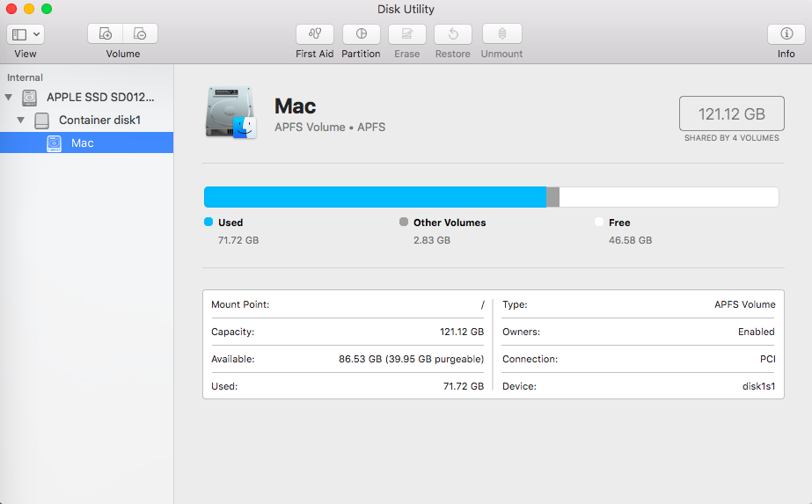The image size is (812, 504).
Task: Click the blue used portion of storage bar
Action: pyautogui.click(x=376, y=197)
